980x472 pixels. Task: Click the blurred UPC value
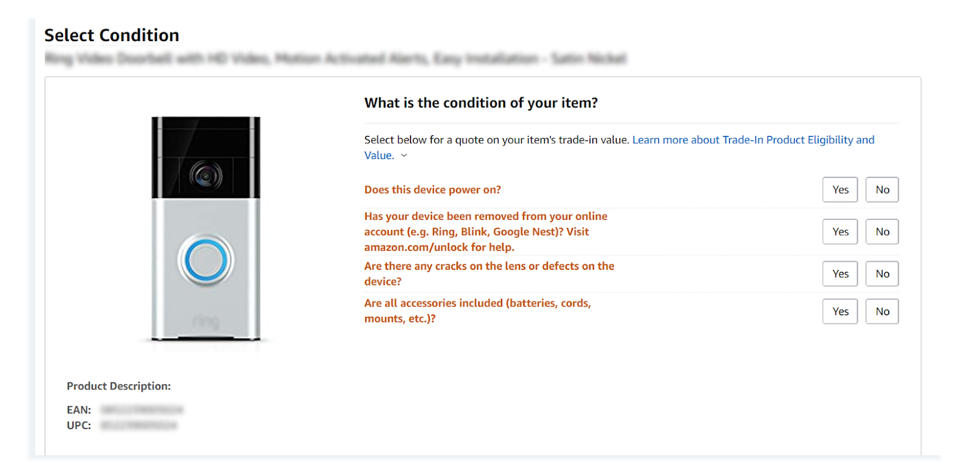click(x=139, y=425)
